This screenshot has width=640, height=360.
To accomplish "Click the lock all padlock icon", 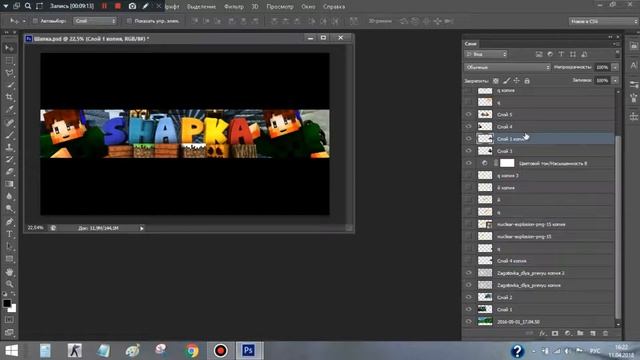I will tap(527, 81).
